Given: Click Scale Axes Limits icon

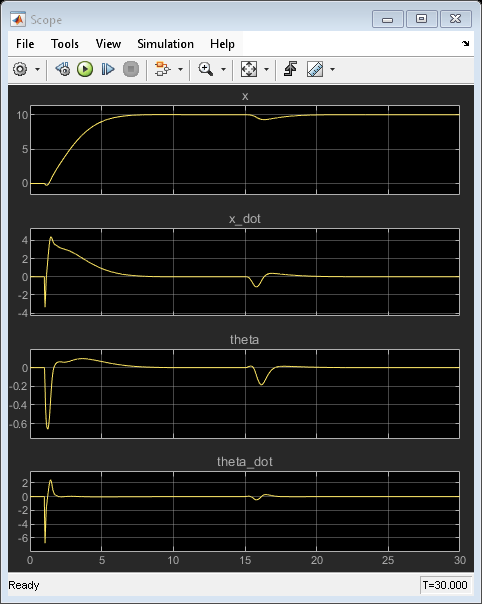Looking at the screenshot, I should [x=249, y=69].
